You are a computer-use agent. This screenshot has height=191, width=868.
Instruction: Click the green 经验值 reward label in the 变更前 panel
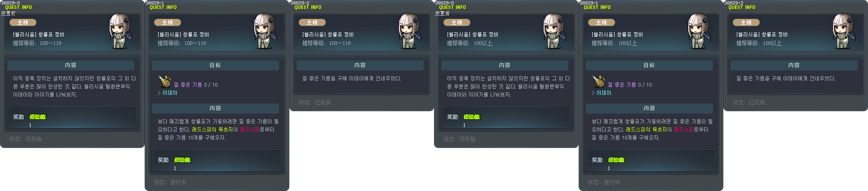tap(38, 117)
